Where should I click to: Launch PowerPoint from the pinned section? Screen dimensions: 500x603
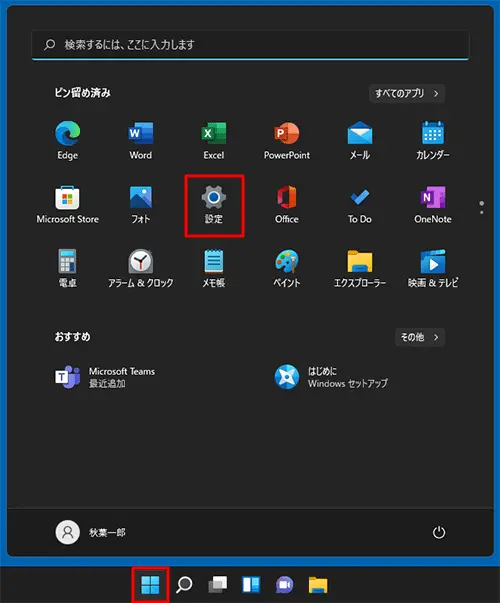point(287,140)
